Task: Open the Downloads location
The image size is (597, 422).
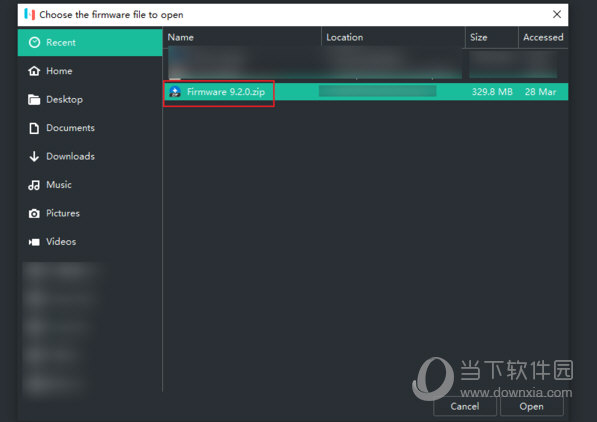Action: pyautogui.click(x=90, y=157)
